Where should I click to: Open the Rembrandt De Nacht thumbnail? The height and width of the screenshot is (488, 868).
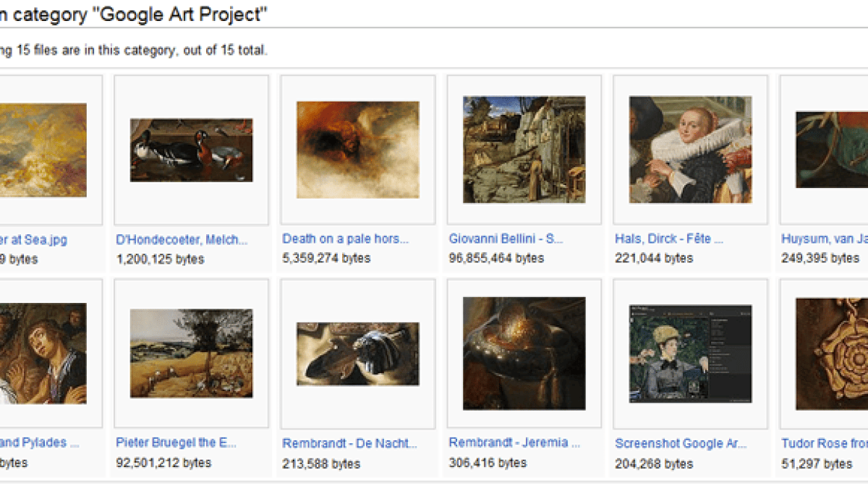click(358, 354)
